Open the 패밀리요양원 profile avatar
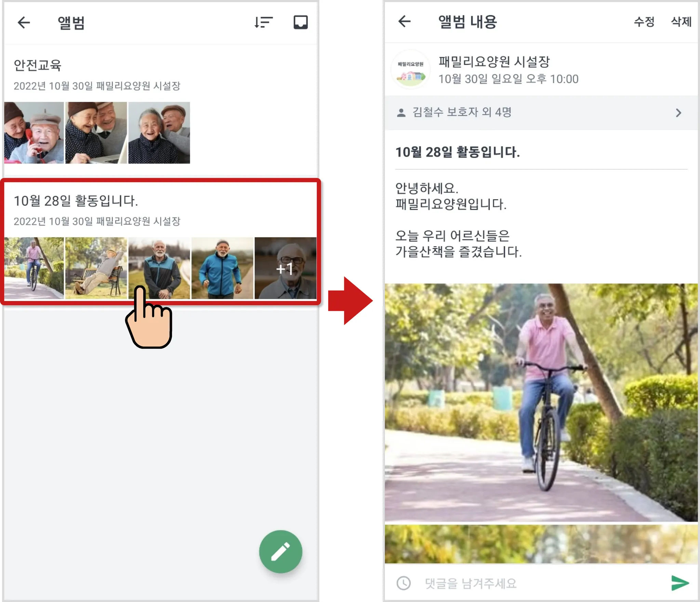This screenshot has height=602, width=700. [x=410, y=70]
